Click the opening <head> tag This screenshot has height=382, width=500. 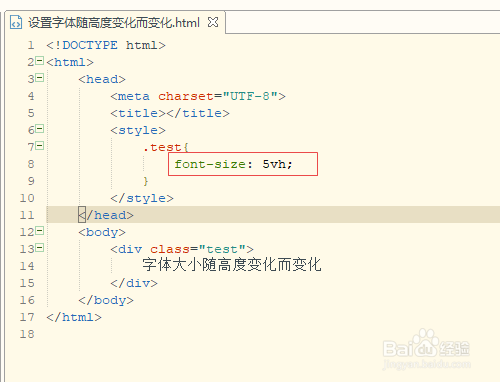tap(102, 79)
